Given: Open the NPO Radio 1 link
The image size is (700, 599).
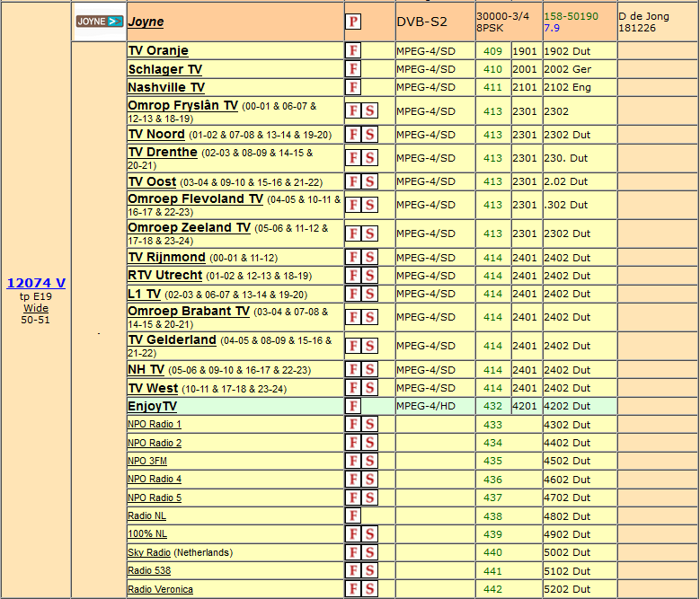Looking at the screenshot, I should pyautogui.click(x=155, y=424).
